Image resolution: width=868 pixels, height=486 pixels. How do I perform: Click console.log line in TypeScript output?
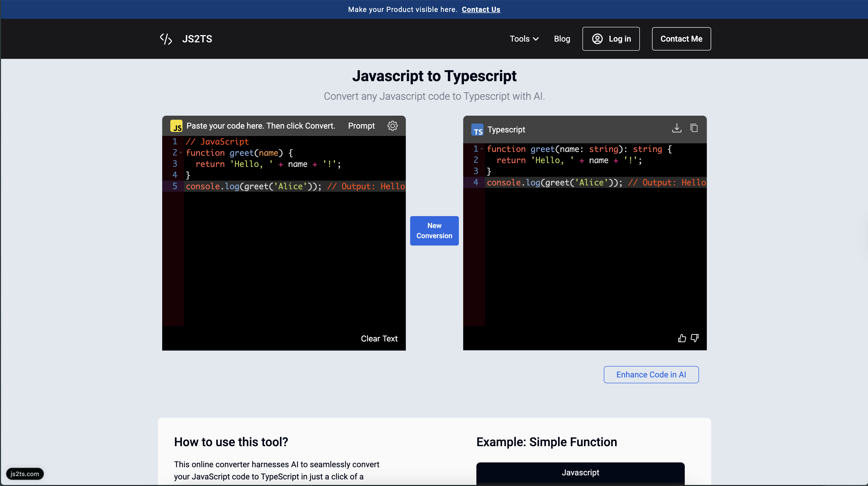pos(596,183)
